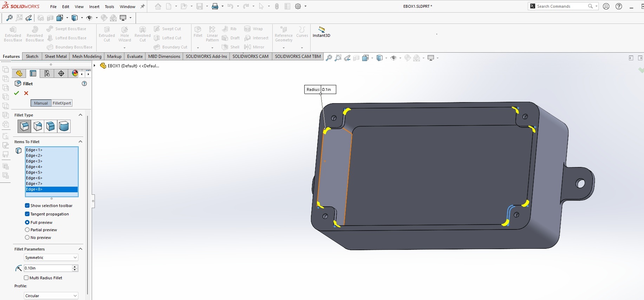The width and height of the screenshot is (644, 300).
Task: Switch to the Sheet Metal tab
Action: tap(56, 56)
